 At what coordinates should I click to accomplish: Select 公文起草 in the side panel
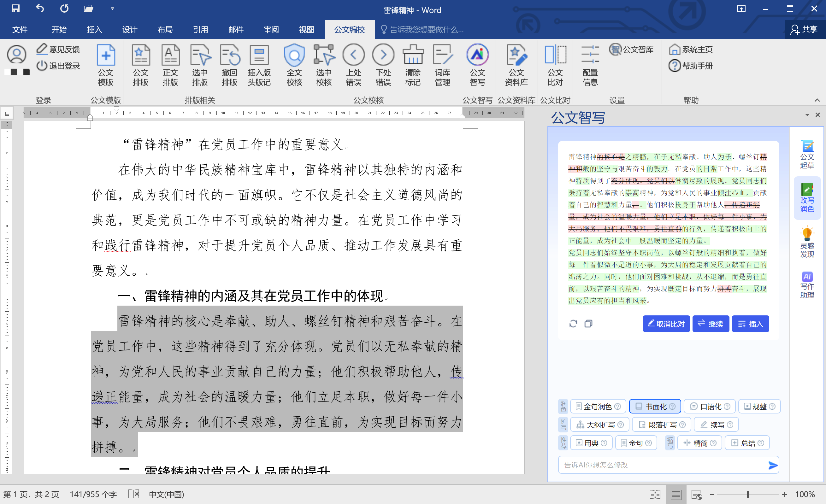(807, 155)
